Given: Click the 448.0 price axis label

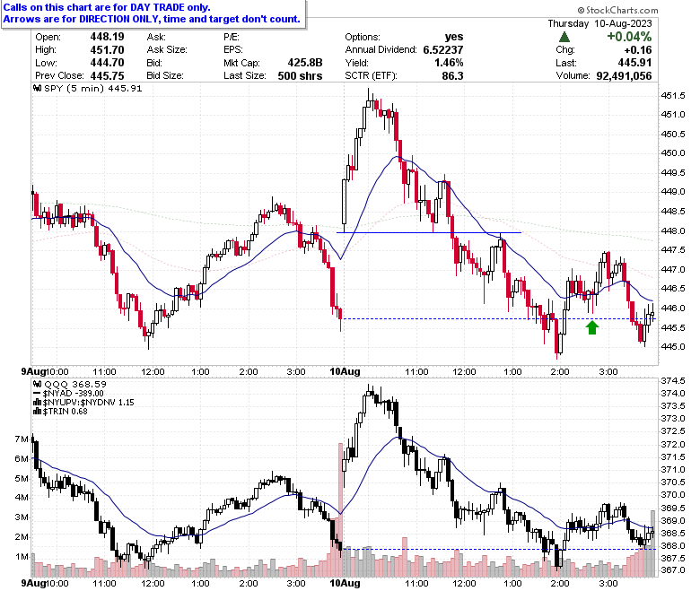Looking at the screenshot, I should (x=673, y=230).
